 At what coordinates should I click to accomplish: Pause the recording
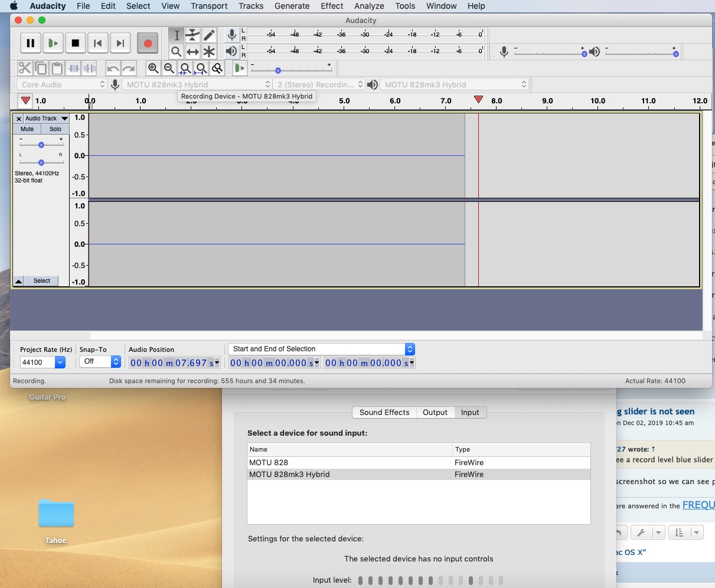pos(31,43)
